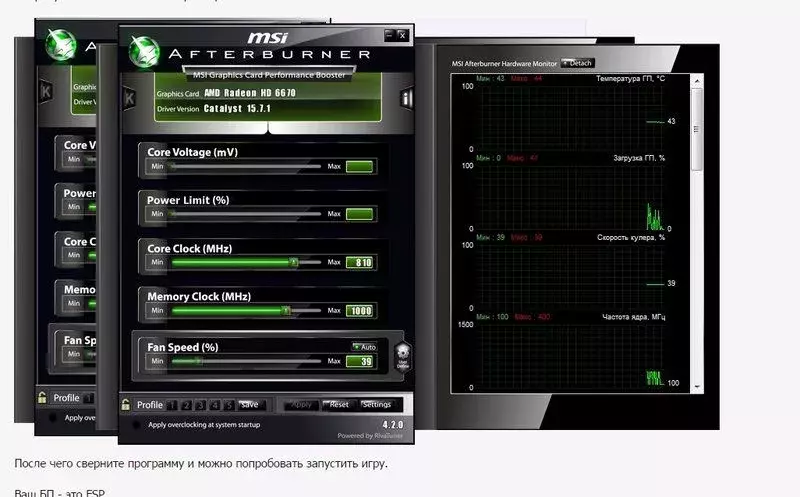Click the 'Загрузка ГП, %' graph

point(570,197)
